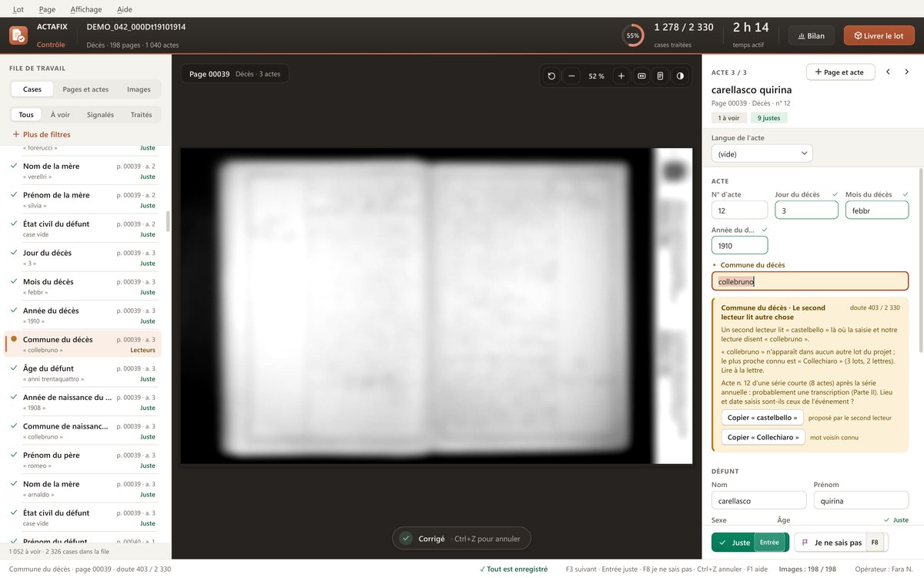Select the Prénom du père « romeo » row
Screen dimensions: 924x578
click(x=83, y=460)
